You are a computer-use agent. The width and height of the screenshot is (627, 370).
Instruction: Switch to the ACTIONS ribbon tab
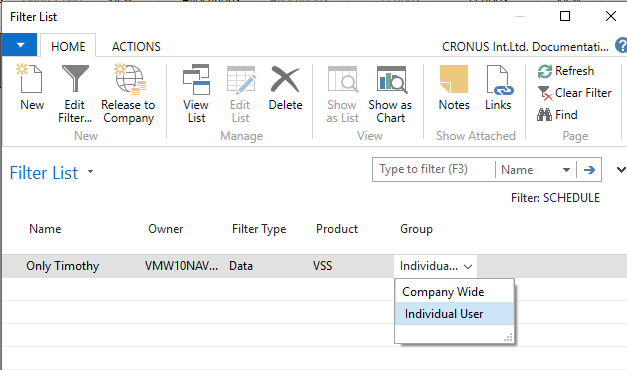[x=136, y=46]
